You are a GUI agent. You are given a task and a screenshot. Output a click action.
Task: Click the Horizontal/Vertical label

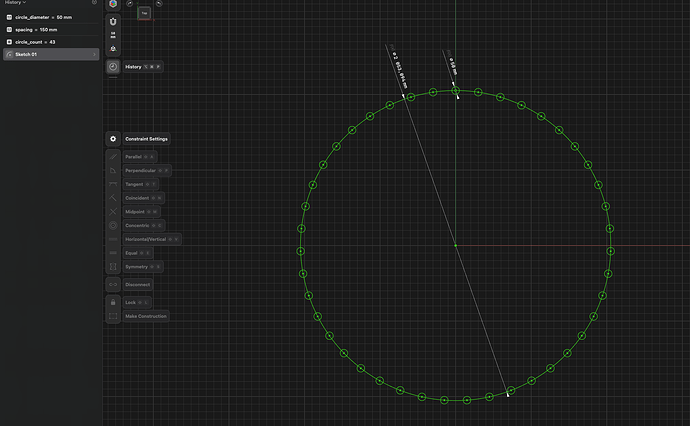pos(146,239)
